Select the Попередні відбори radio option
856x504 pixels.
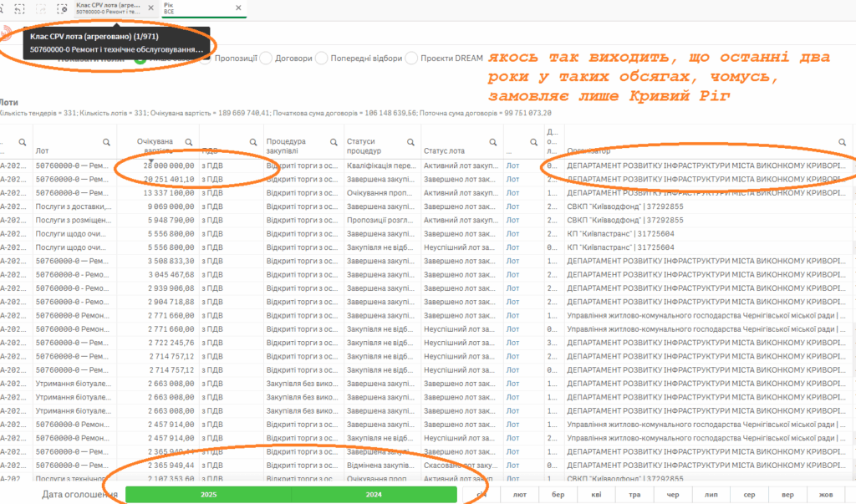point(324,59)
